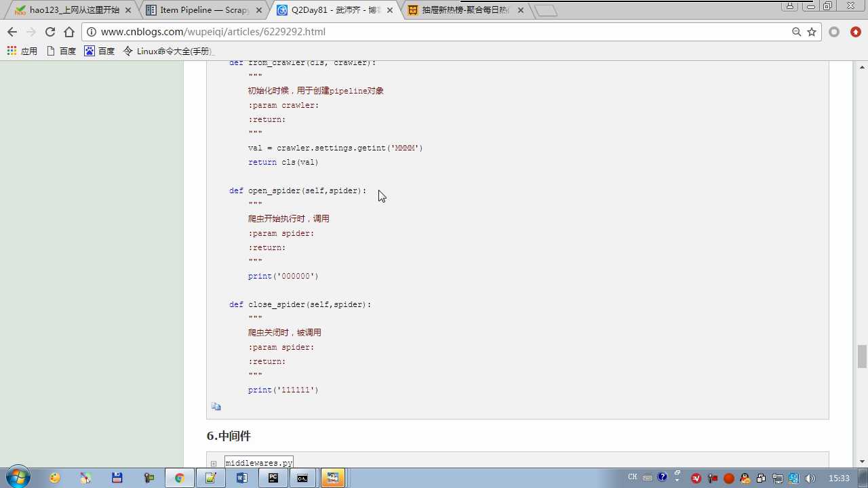Click the middlewares.py label
Image resolution: width=868 pixels, height=488 pixels.
tap(259, 463)
